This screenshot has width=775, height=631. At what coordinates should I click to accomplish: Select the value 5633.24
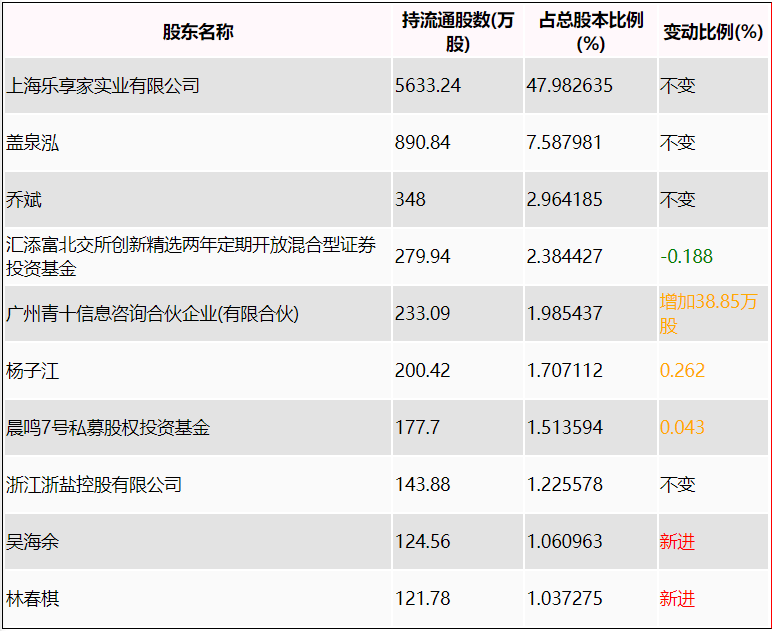click(x=428, y=86)
